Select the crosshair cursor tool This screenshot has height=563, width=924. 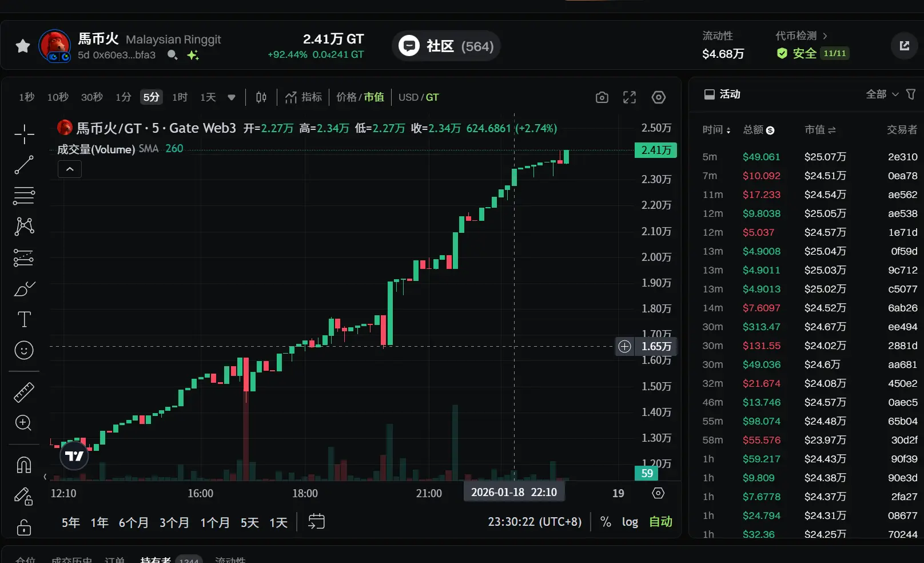click(24, 134)
